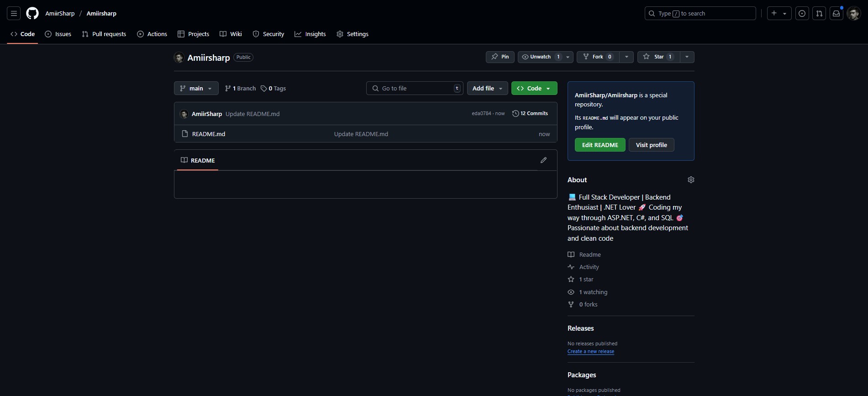Open the notifications inbox
Screen dimensions: 868x396
pos(836,14)
